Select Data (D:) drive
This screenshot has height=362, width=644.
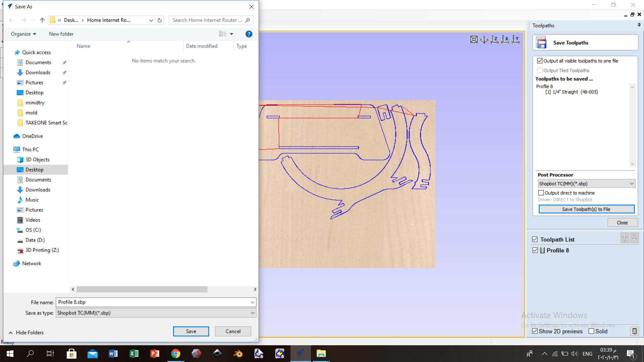coord(35,240)
